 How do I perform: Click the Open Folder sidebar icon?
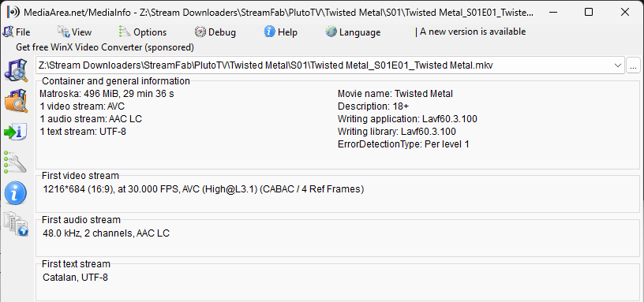coord(16,101)
